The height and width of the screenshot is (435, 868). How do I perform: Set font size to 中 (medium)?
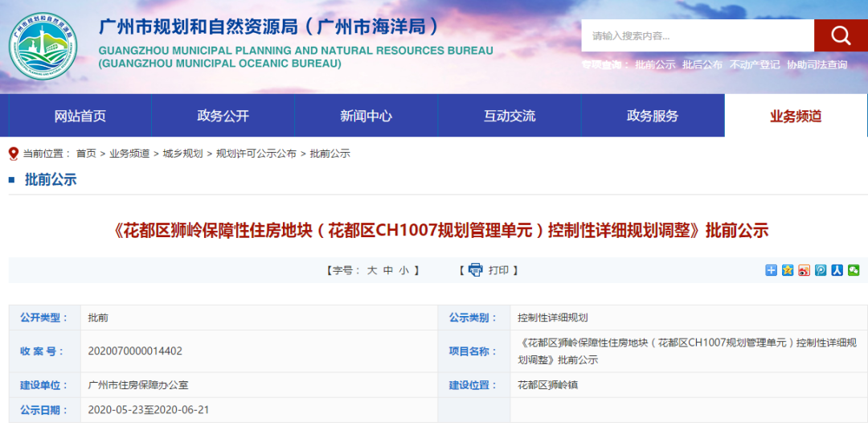(388, 271)
